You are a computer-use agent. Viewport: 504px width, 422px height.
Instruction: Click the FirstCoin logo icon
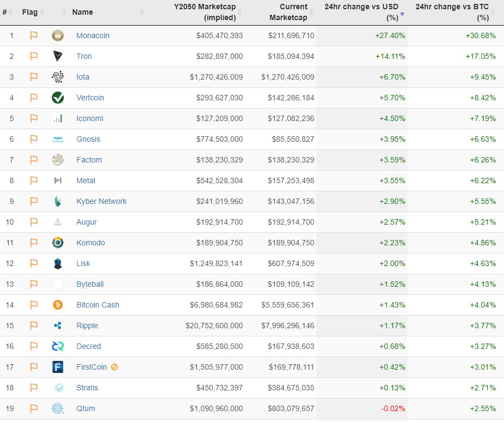click(x=58, y=367)
